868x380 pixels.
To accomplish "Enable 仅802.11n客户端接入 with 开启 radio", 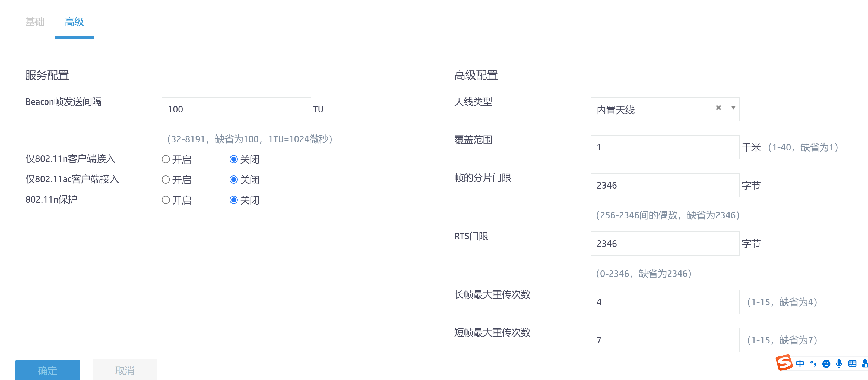I will coord(166,159).
